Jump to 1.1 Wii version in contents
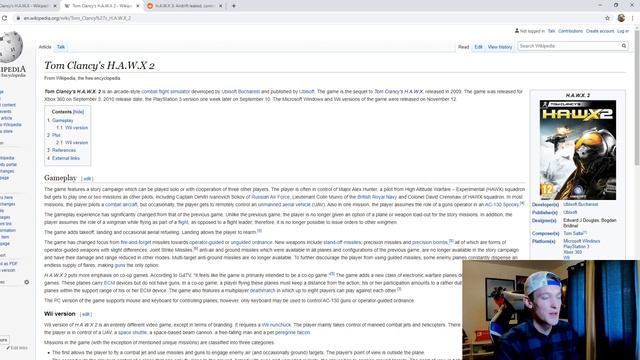The width and height of the screenshot is (640, 360). click(x=76, y=128)
